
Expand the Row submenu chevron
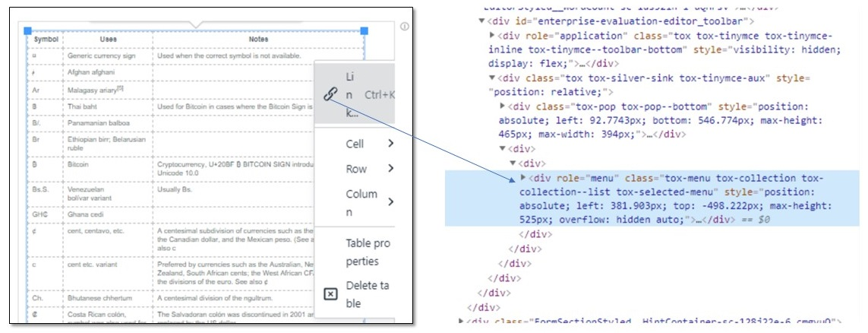pos(390,169)
